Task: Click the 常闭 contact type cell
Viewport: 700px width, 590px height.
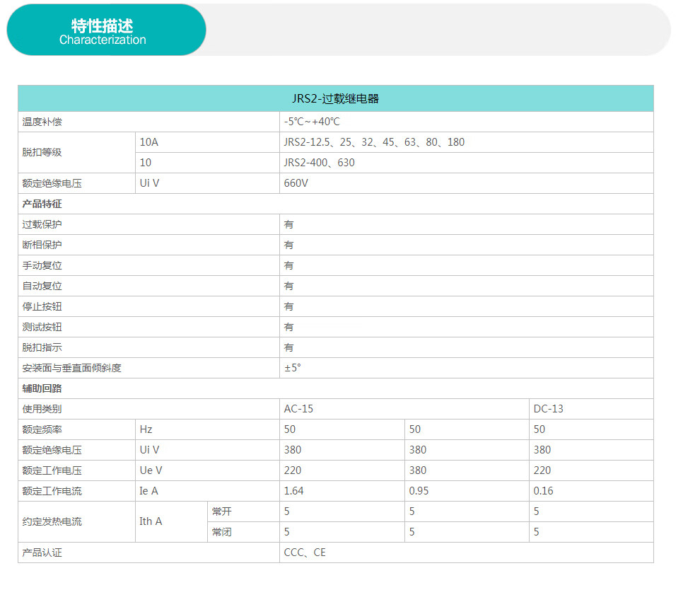Action: coord(221,532)
